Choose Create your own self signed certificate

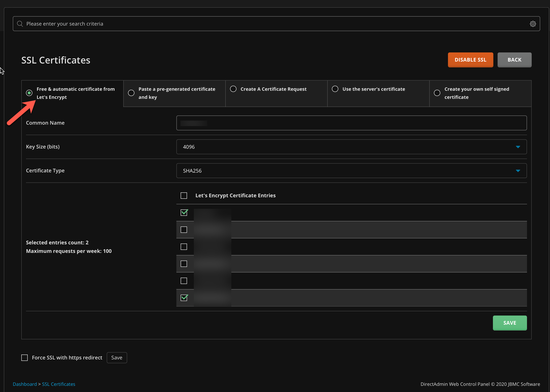437,93
